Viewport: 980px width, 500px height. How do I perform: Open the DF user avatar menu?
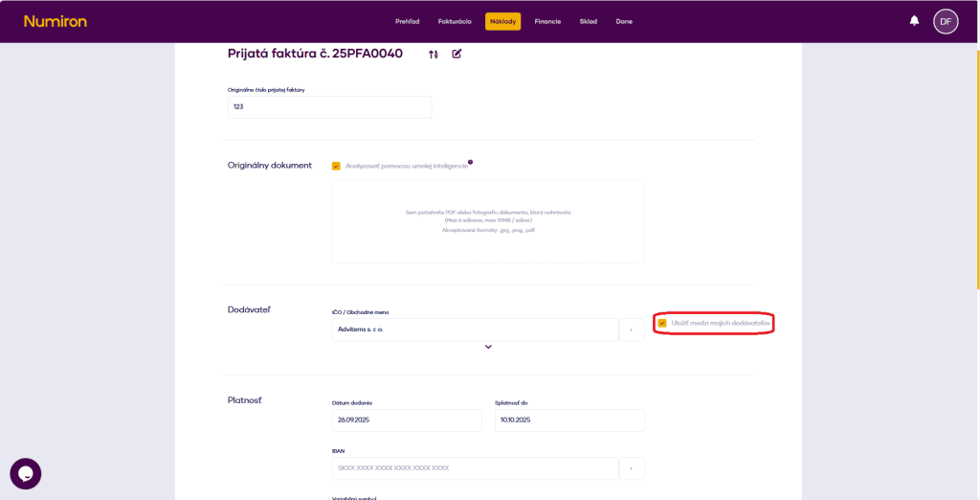click(946, 21)
